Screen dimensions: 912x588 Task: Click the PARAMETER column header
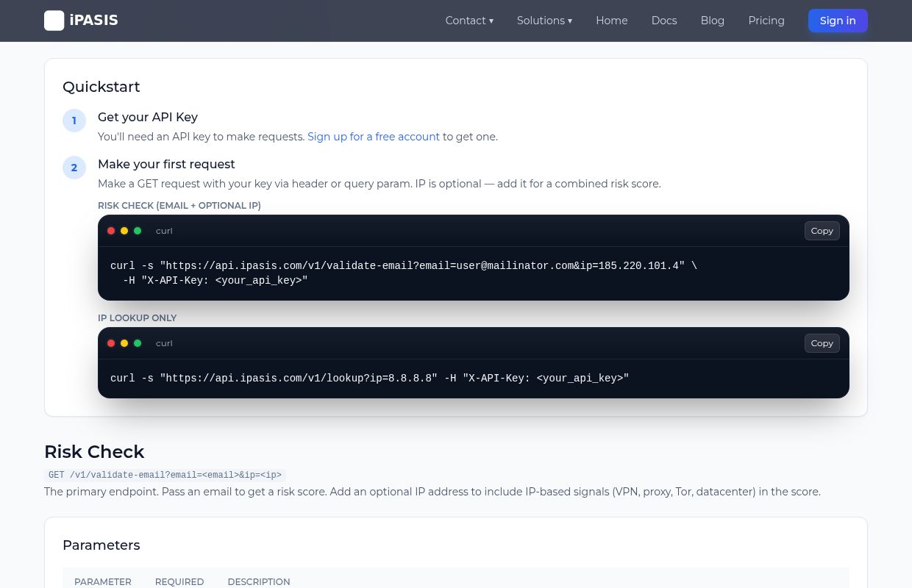coord(103,581)
